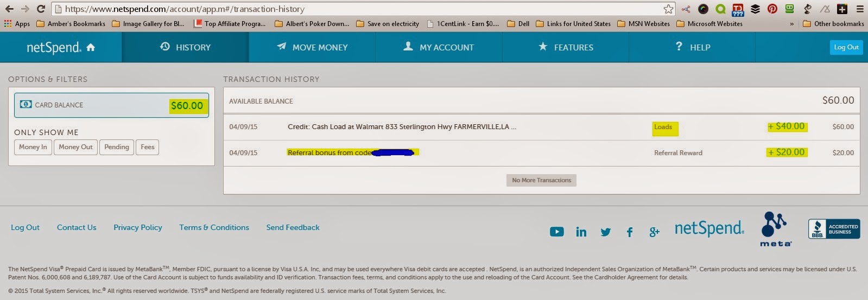The height and width of the screenshot is (300, 868).
Task: Open NetSpend Twitter bird icon
Action: point(606,232)
